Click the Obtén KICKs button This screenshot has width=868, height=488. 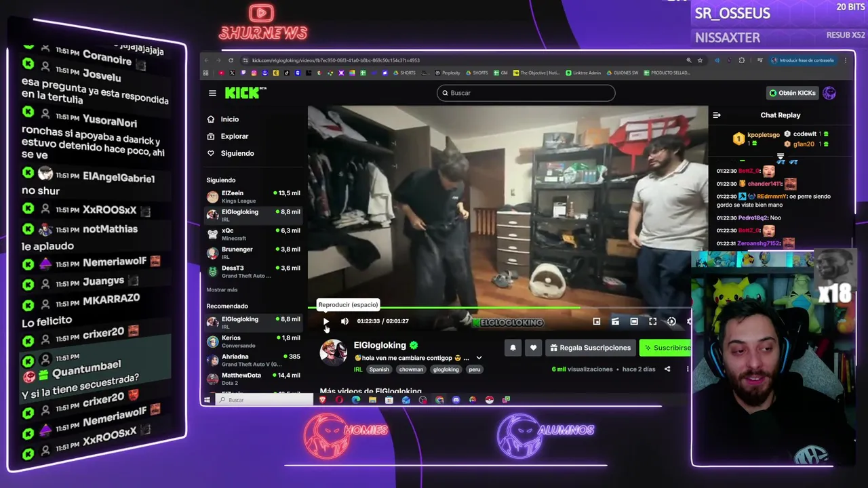click(x=793, y=93)
